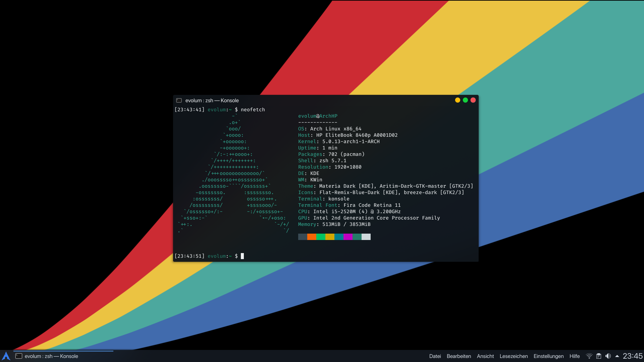Open the Ansicht menu
This screenshot has width=644, height=362.
485,356
